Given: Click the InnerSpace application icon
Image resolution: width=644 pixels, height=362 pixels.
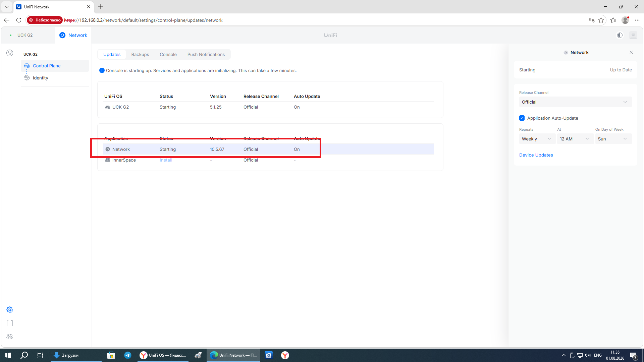Looking at the screenshot, I should click(x=108, y=160).
